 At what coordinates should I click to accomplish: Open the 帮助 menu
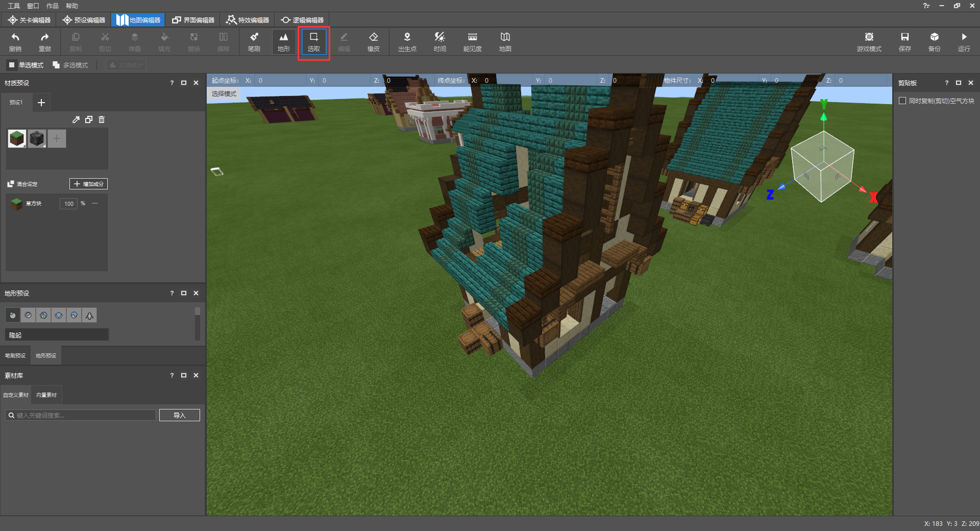(x=72, y=6)
